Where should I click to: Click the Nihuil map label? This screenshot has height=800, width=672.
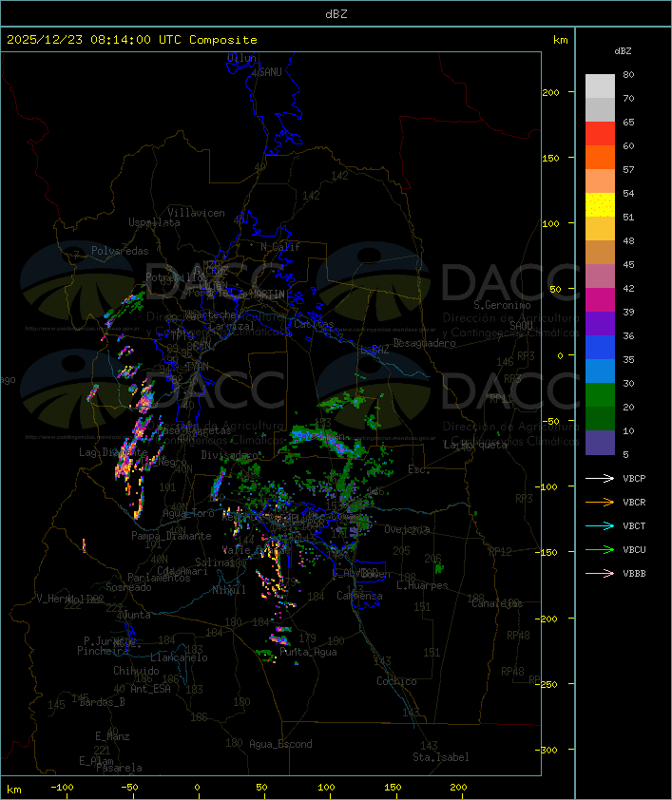pyautogui.click(x=229, y=590)
